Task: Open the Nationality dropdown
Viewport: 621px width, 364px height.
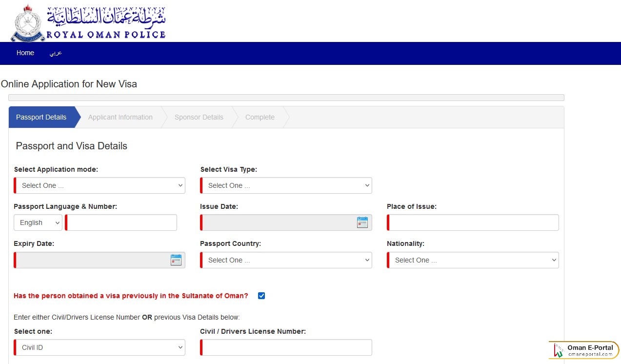Action: (x=472, y=260)
